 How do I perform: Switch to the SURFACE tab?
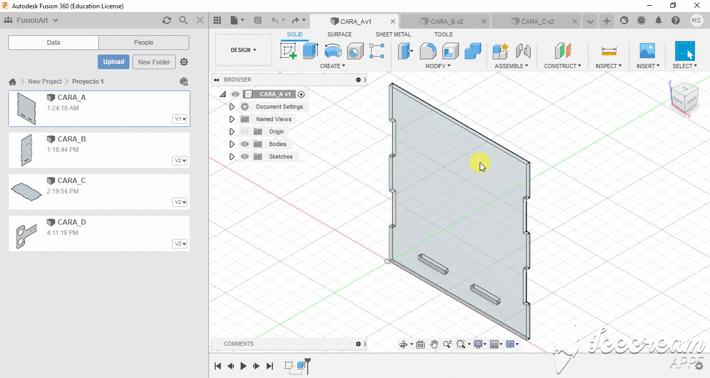(x=340, y=34)
